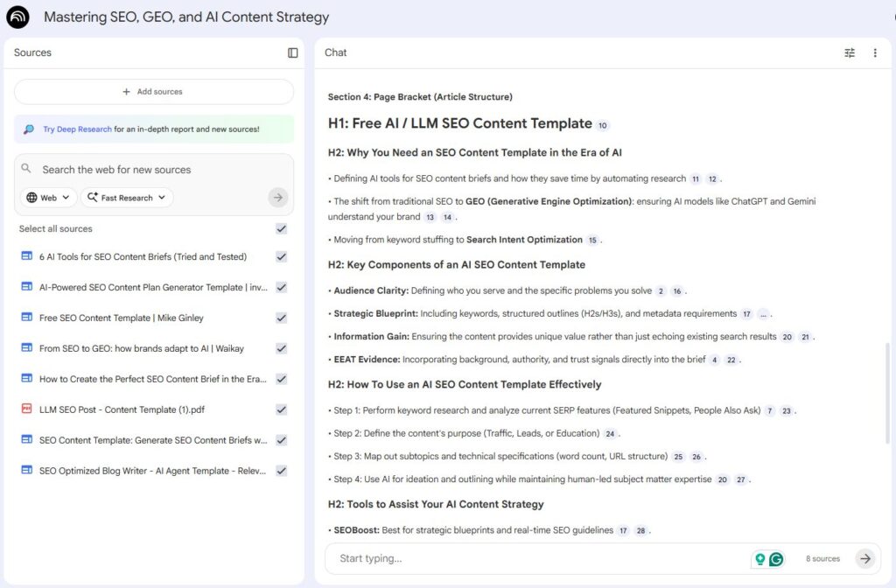Viewport: 896px width, 588px height.
Task: Send the chat message arrow button
Action: 865,558
